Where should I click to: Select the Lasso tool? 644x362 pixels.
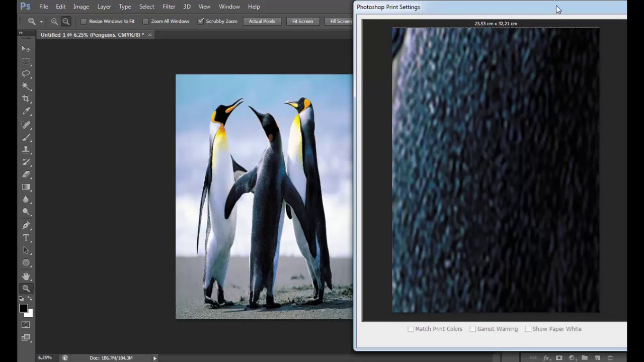pos(26,74)
